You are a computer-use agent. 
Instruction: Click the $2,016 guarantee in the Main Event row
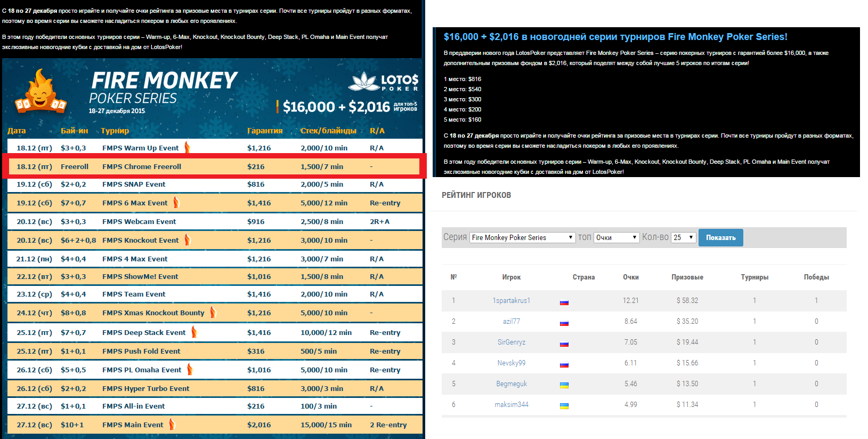point(259,425)
